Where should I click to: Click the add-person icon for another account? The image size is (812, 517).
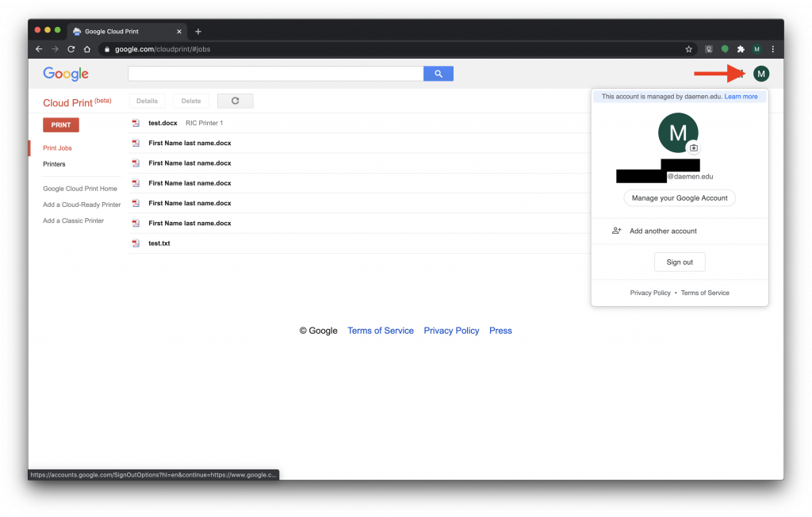[x=616, y=231]
